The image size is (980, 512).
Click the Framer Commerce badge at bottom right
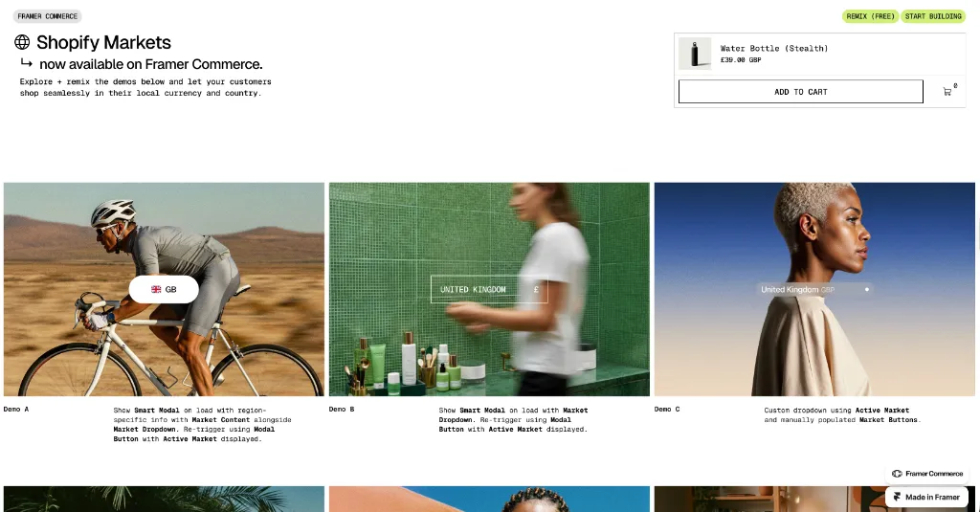926,474
